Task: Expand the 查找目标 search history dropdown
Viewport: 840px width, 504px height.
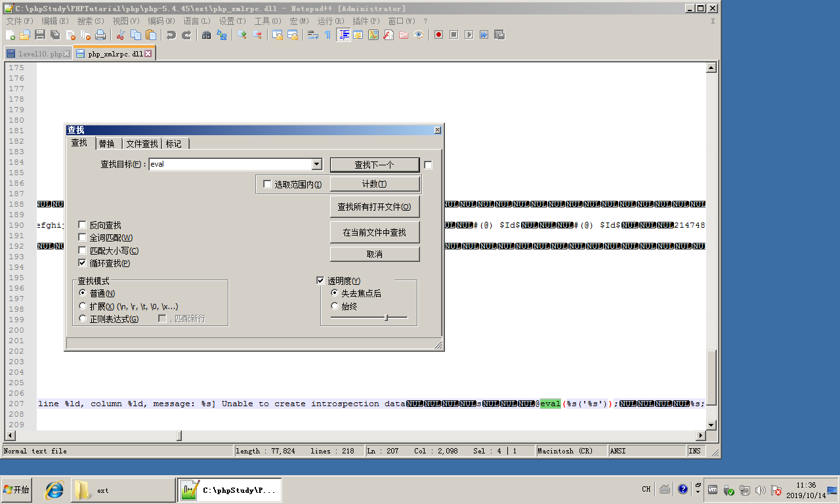Action: [316, 164]
